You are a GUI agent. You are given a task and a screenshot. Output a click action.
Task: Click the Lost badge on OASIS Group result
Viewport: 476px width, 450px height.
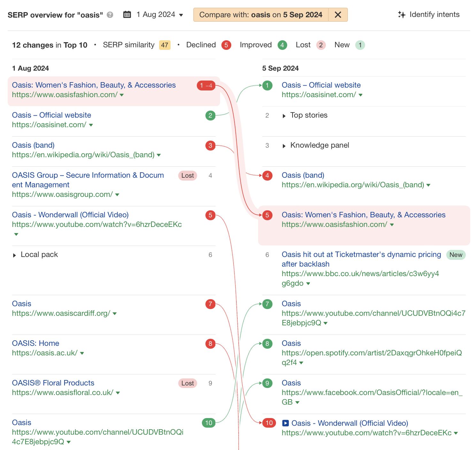pos(187,175)
